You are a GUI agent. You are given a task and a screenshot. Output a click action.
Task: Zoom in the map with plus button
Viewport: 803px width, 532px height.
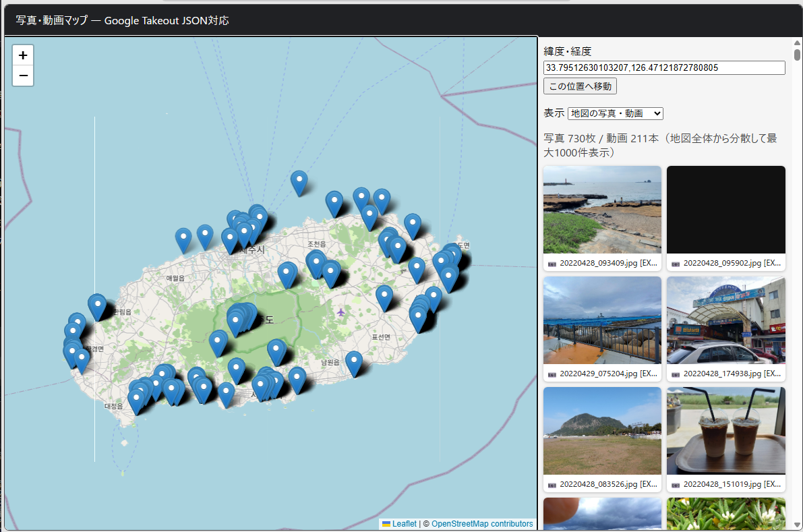22,55
